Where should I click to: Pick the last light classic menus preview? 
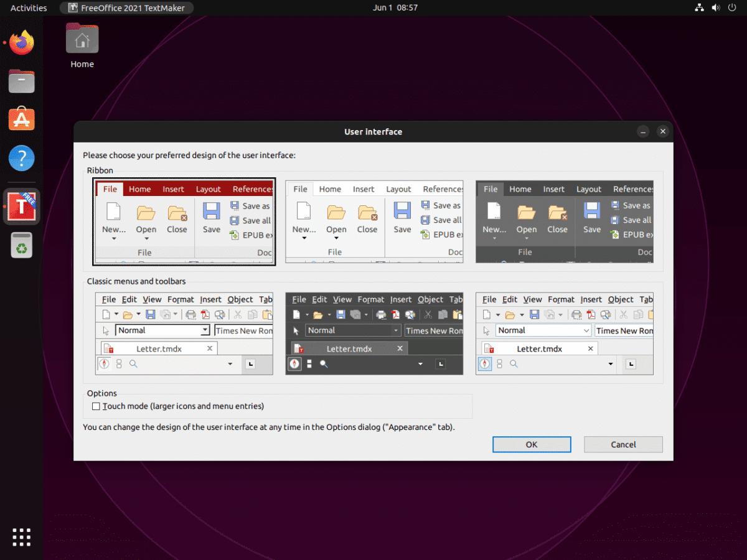tap(565, 334)
